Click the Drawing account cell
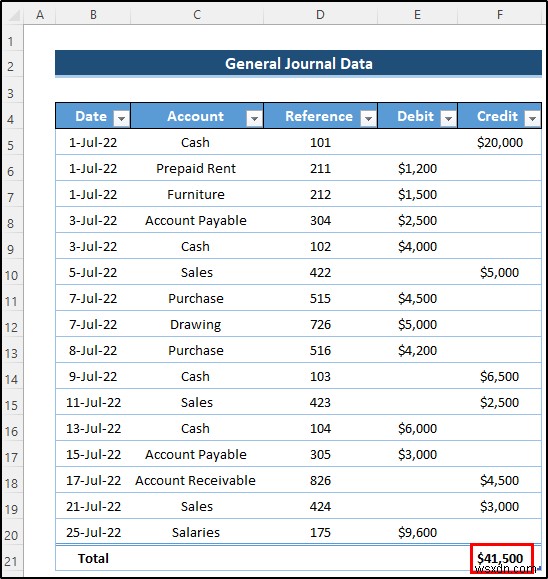Viewport: 548px width, 579px height. pos(196,324)
